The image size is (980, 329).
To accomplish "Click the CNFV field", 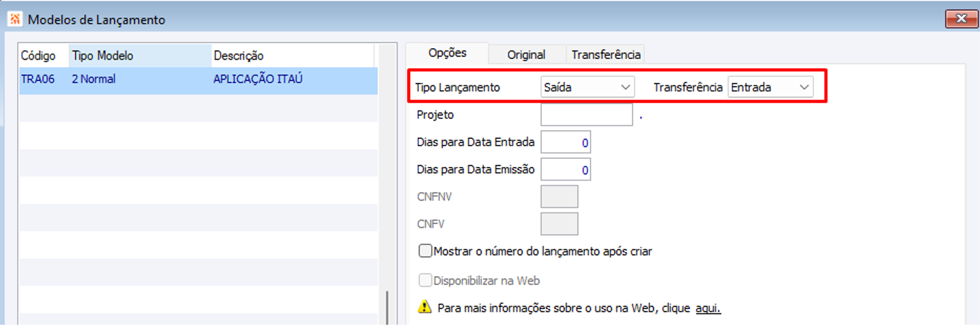I will [559, 224].
